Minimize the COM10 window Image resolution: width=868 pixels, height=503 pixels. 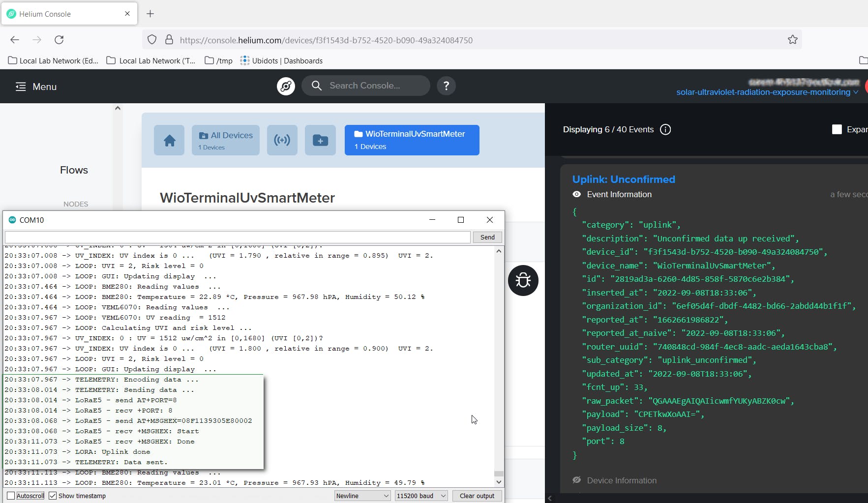click(x=432, y=220)
